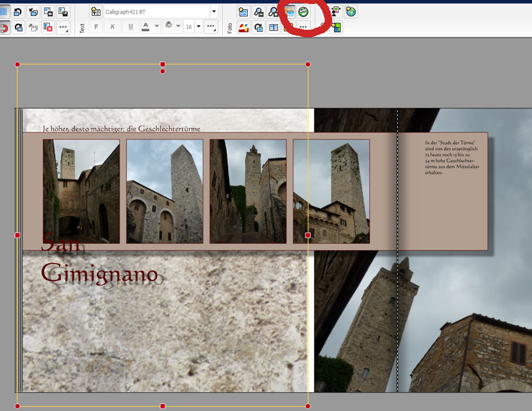The width and height of the screenshot is (532, 411).
Task: Open the photo color effects icon
Action: click(243, 27)
